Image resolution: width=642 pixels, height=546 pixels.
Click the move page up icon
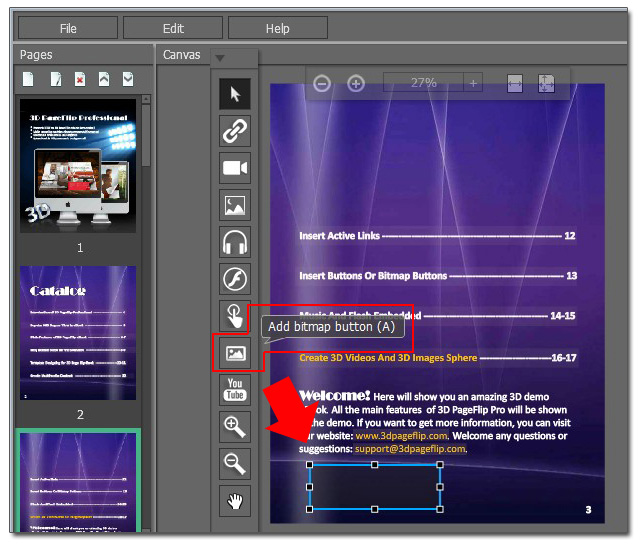[104, 79]
